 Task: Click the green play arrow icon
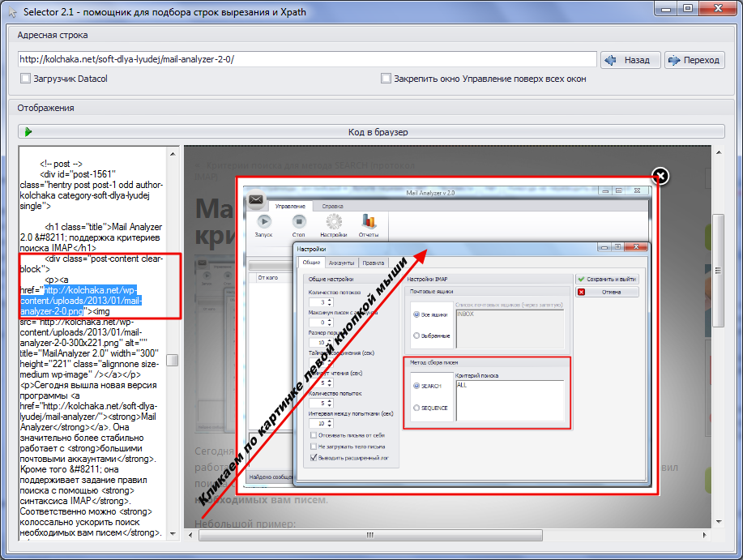[28, 132]
